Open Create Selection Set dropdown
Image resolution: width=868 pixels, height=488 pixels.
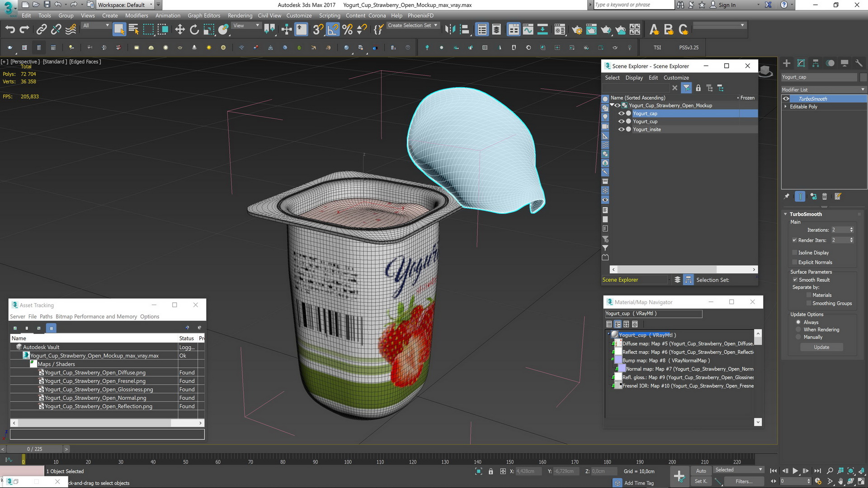(413, 26)
